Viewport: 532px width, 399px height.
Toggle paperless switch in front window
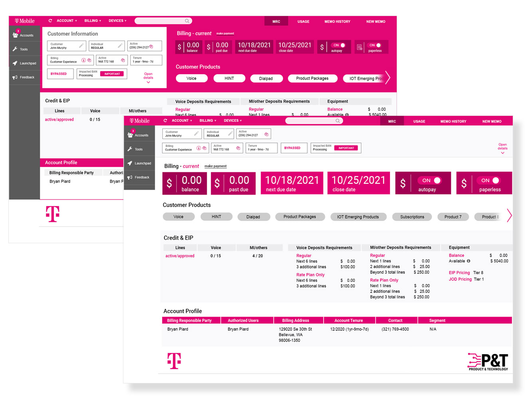[489, 181]
